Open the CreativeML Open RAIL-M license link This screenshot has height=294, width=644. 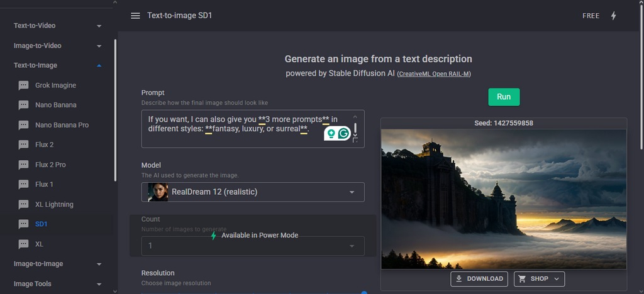coord(434,74)
